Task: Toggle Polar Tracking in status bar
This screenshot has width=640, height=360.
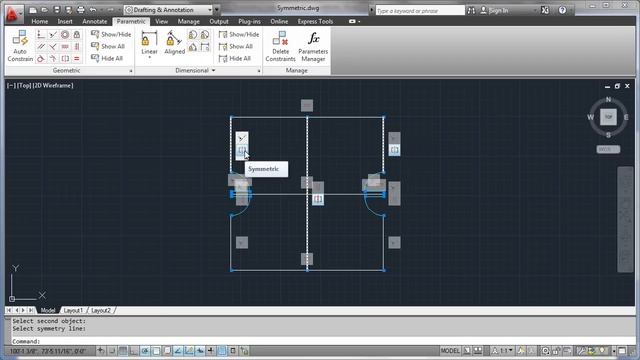Action: (x=145, y=351)
